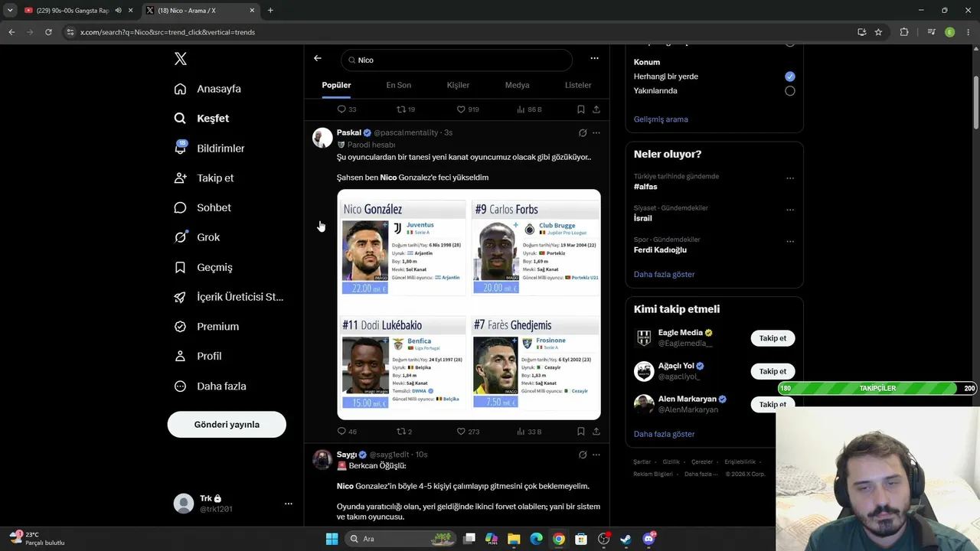Screen dimensions: 980x551
Task: Open File Explorer from the taskbar
Action: [x=514, y=539]
